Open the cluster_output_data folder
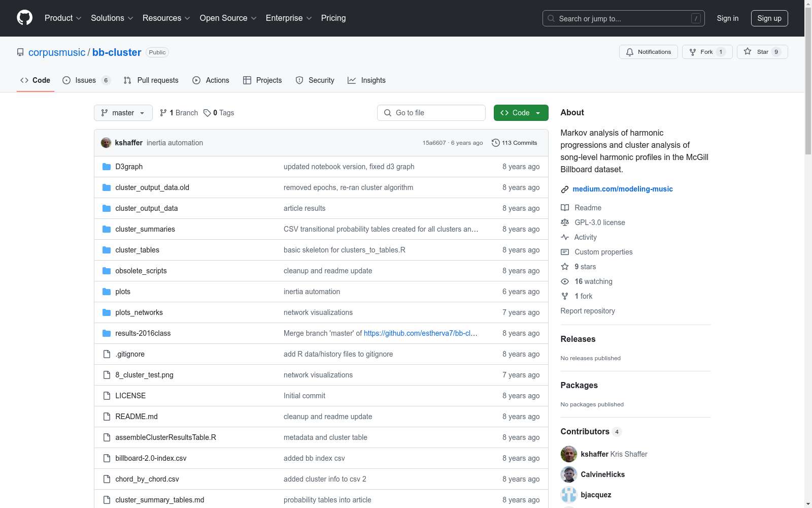Screen dimensions: 812x508 pos(146,208)
